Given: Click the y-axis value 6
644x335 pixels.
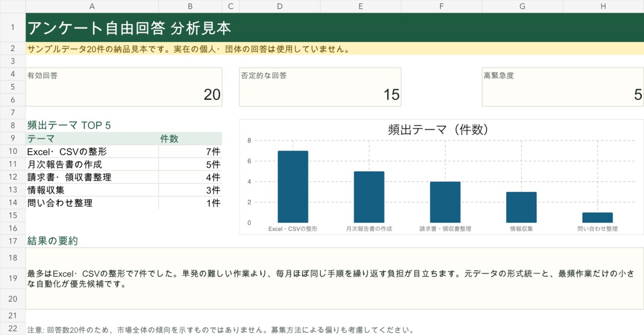Looking at the screenshot, I should (x=249, y=161).
